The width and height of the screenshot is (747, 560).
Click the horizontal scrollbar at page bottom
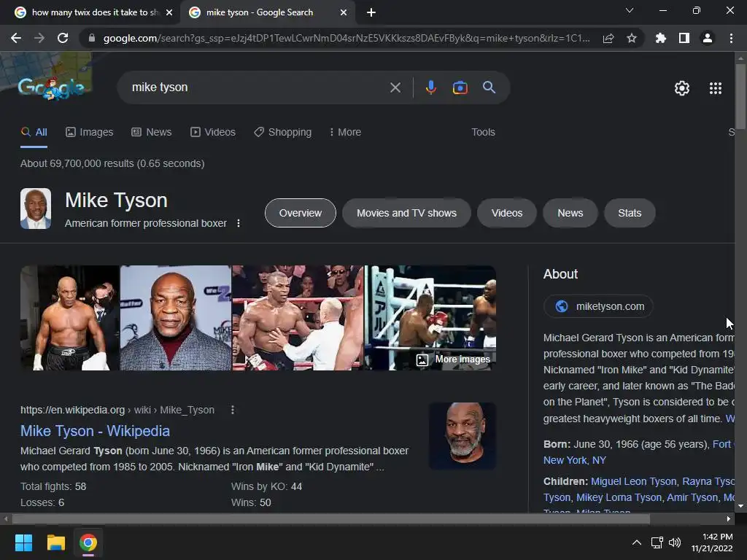(x=332, y=518)
